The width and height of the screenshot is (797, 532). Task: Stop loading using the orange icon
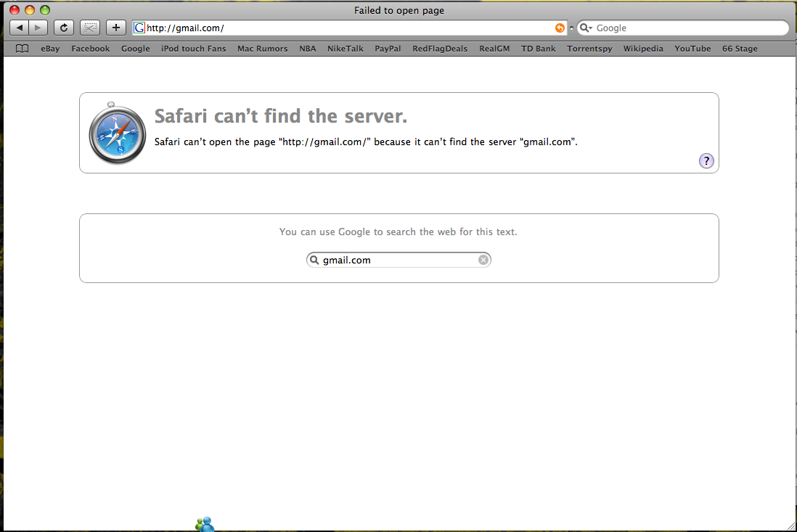559,28
